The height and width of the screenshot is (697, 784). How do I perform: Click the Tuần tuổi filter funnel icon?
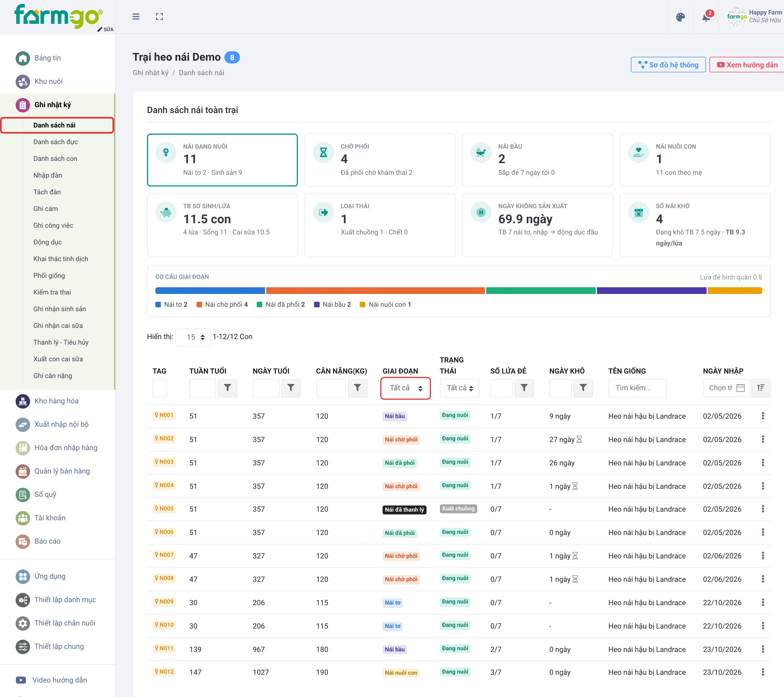point(227,388)
